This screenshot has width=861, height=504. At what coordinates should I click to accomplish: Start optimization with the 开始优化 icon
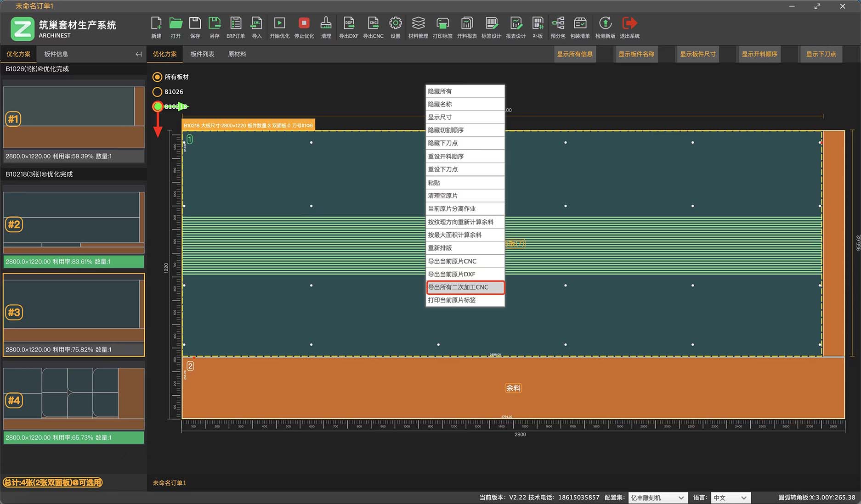coord(279,27)
